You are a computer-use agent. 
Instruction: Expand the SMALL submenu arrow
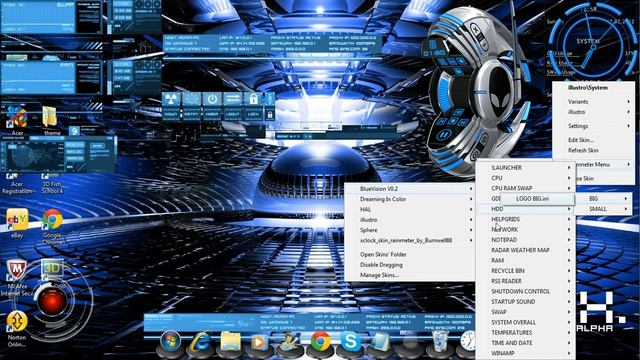[x=626, y=209]
